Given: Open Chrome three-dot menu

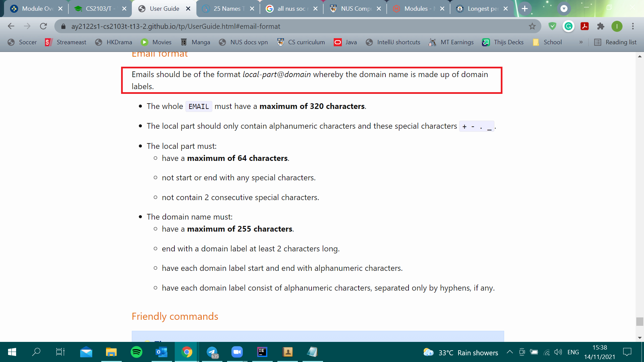Looking at the screenshot, I should click(x=633, y=26).
